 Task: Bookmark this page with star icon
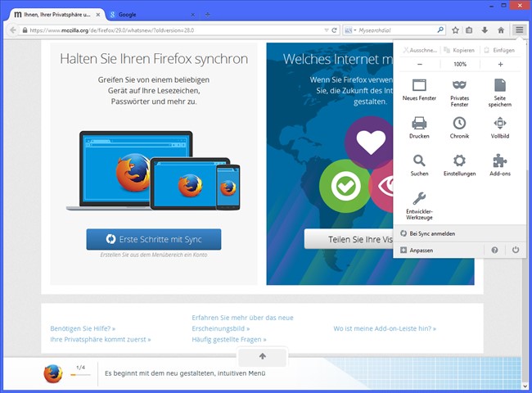[x=455, y=30]
